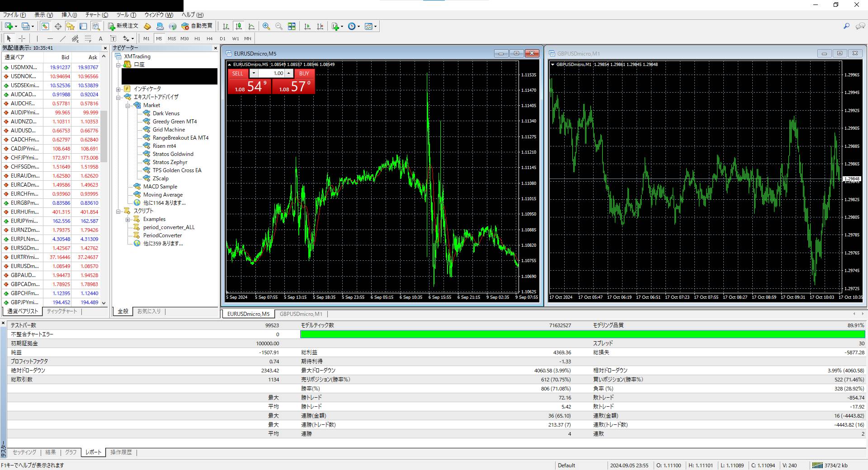Switch chart to line chart type
868x470 pixels.
(251, 26)
